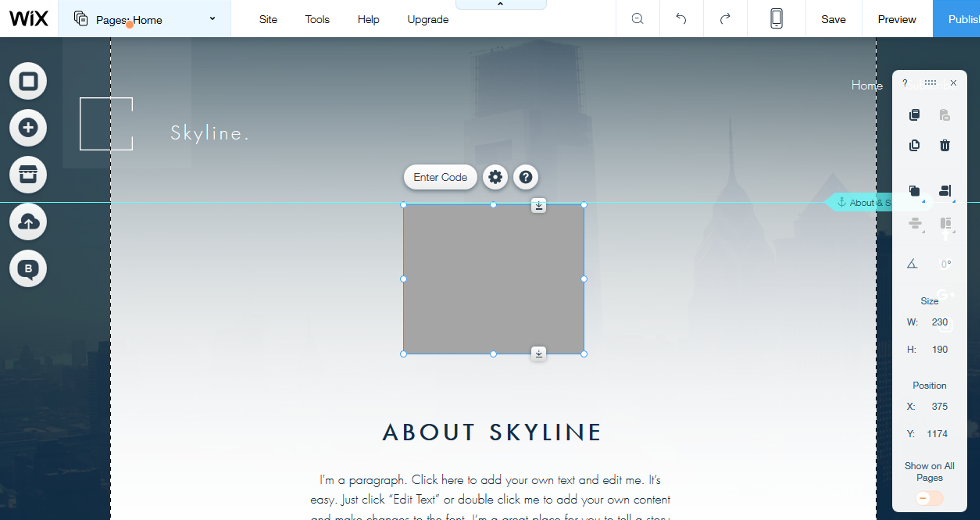Edit the height value 190
Screen dimensions: 980x520
(x=939, y=349)
